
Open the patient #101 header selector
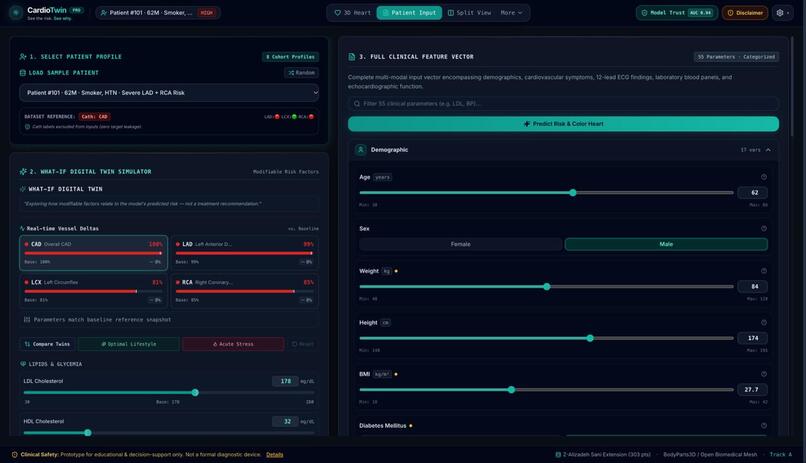click(158, 13)
